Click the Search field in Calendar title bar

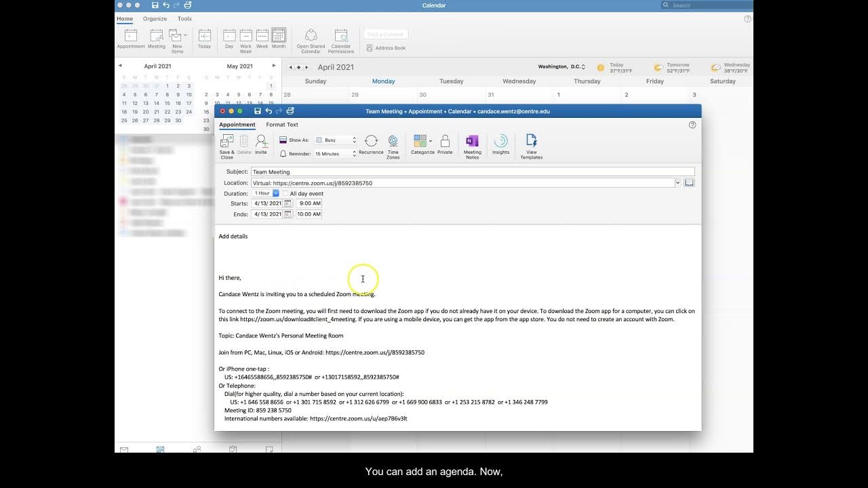(707, 5)
